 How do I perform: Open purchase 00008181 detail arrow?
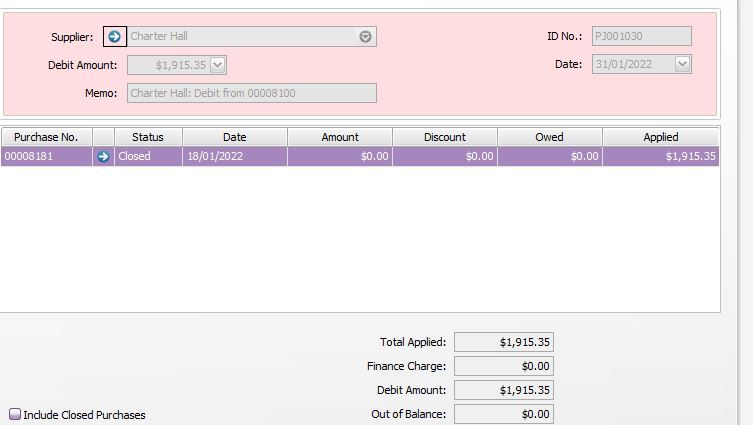point(103,157)
